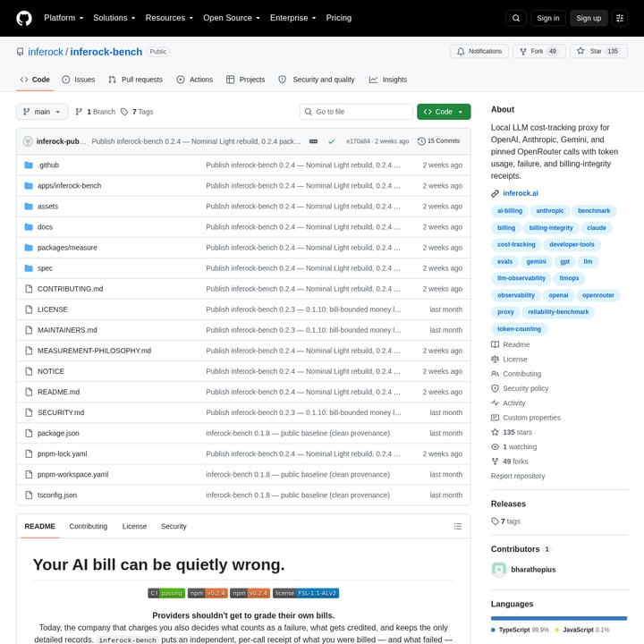Switch to the Issues tab

(x=79, y=80)
